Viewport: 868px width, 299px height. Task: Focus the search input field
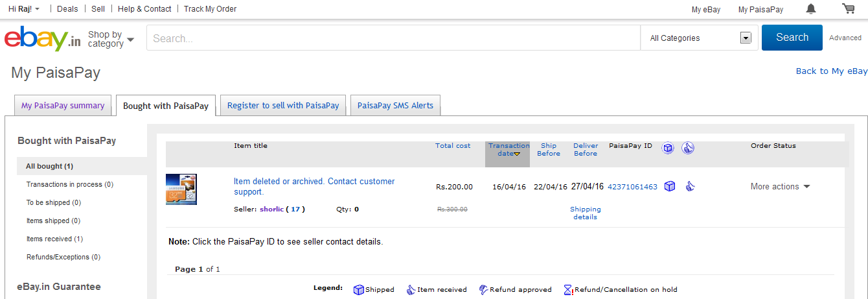pos(393,38)
